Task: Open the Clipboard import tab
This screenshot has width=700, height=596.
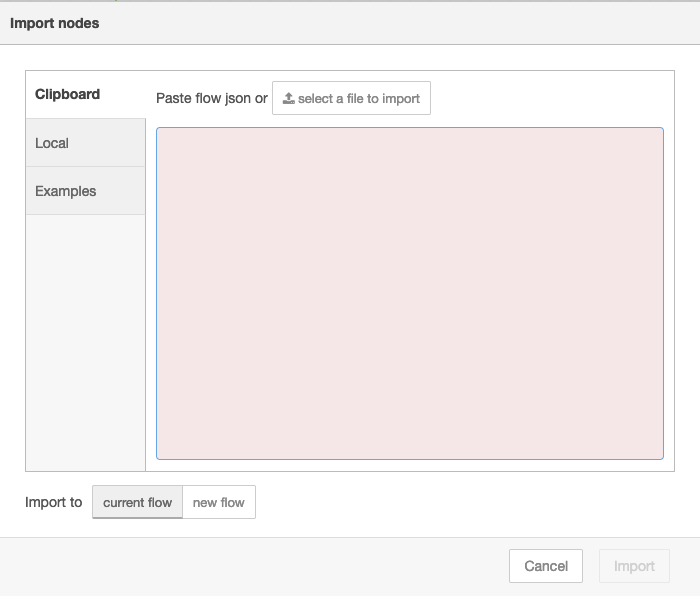Action: [68, 95]
